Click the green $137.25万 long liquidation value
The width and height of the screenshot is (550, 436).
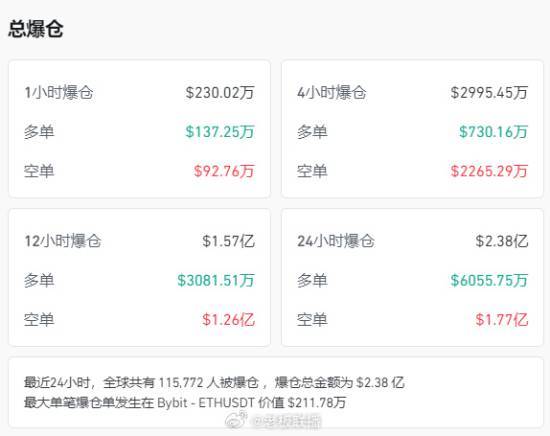[x=220, y=132]
